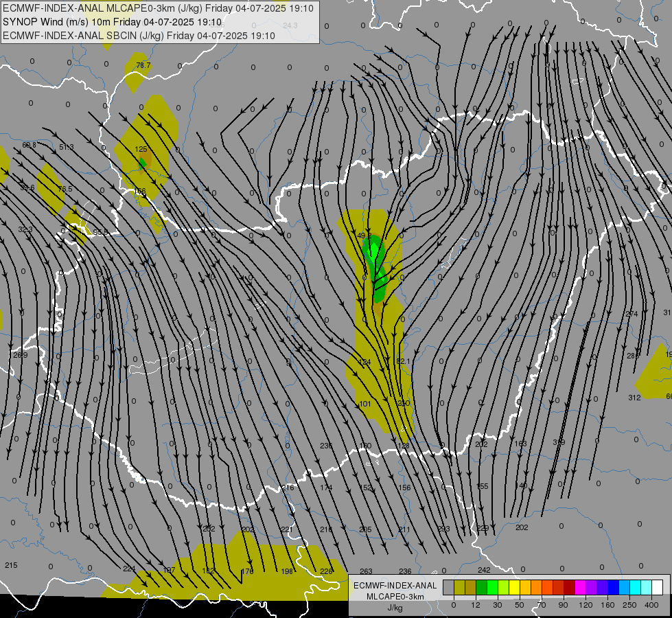Click the pure yellow legend swatch
Viewport: 672px width, 618px height.
[x=515, y=587]
